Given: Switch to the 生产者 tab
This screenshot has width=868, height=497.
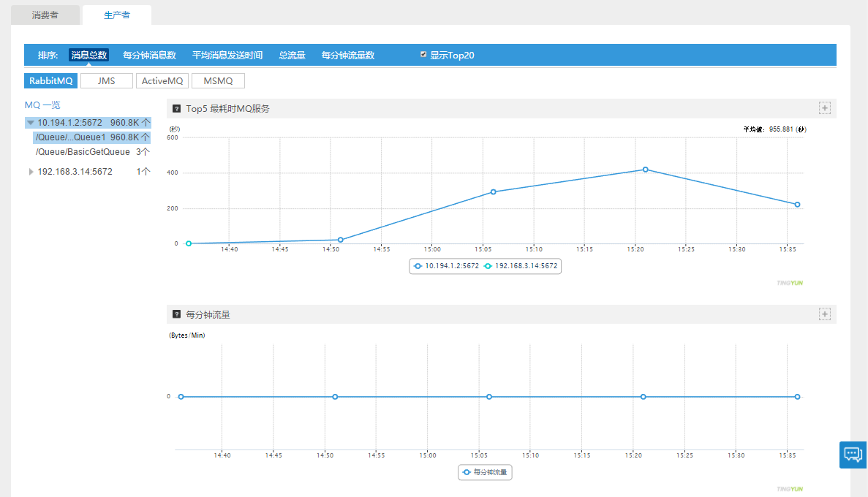Looking at the screenshot, I should pos(117,15).
